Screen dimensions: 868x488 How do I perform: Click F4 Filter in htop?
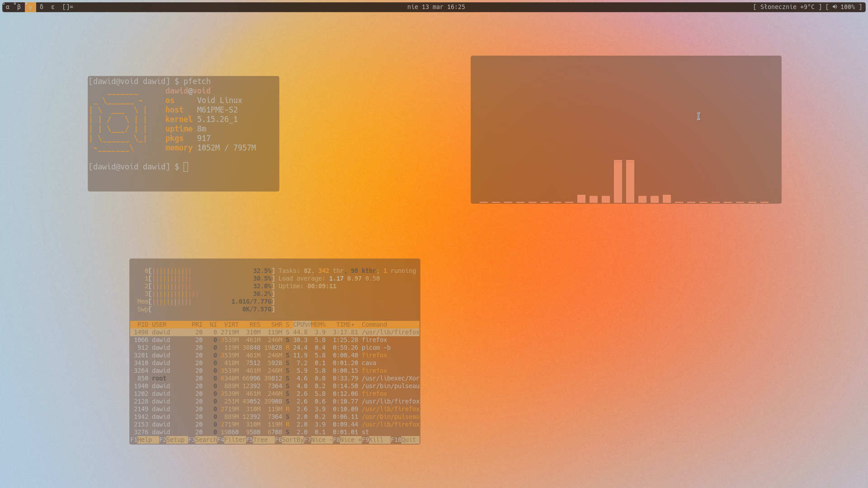pos(231,440)
